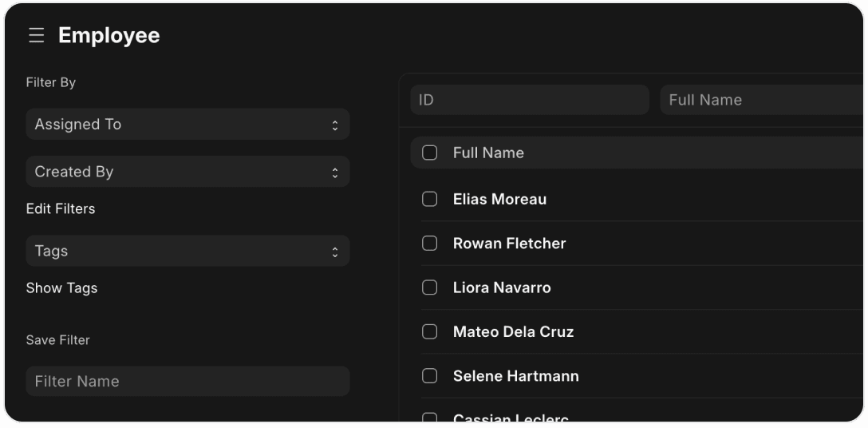Click the ID filter field
This screenshot has height=428, width=868.
(530, 100)
